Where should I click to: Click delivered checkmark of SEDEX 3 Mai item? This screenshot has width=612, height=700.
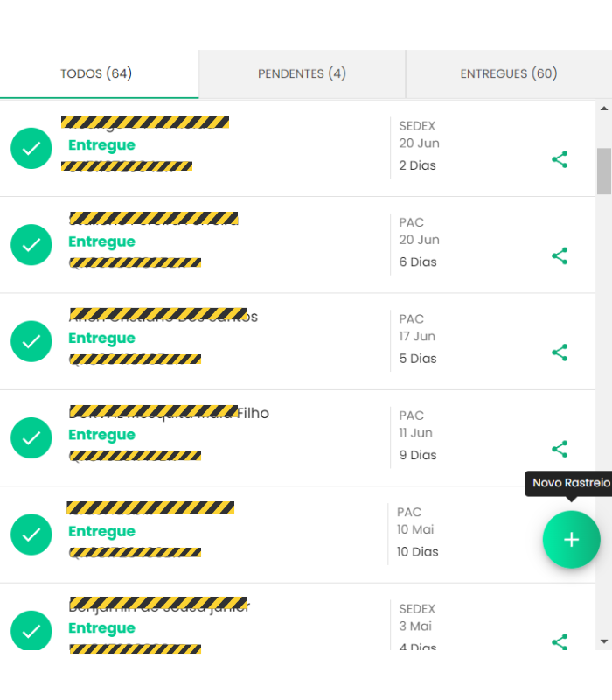(31, 630)
